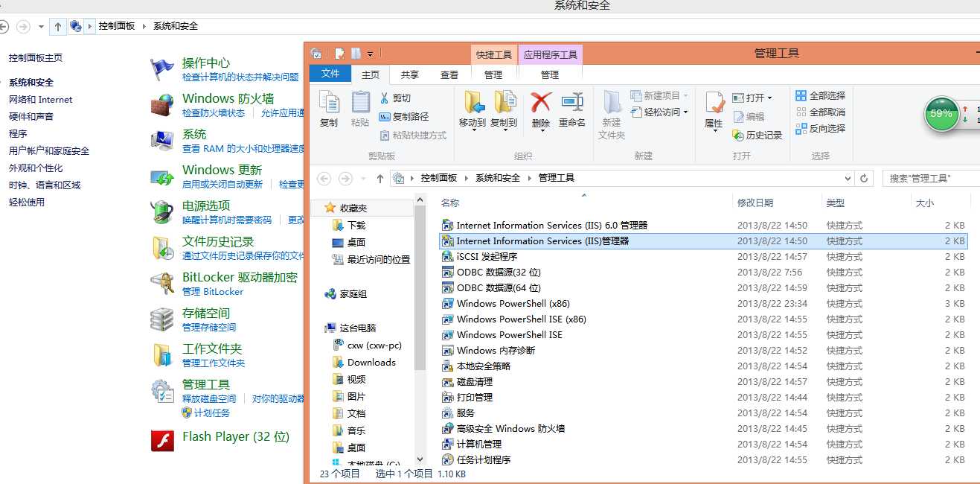Screen dimensions: 980x484
Task: Open the Schedule tasks (计划任务) link
Action: (x=212, y=413)
